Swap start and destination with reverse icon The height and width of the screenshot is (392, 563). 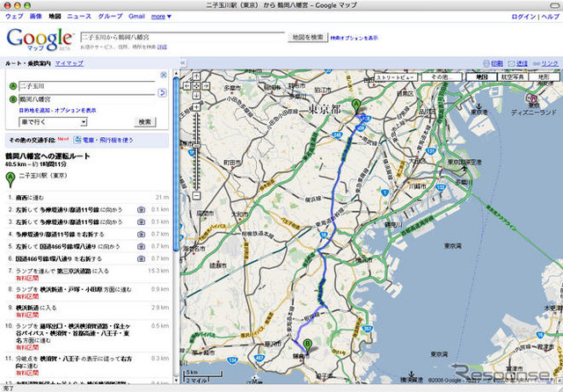pyautogui.click(x=162, y=93)
